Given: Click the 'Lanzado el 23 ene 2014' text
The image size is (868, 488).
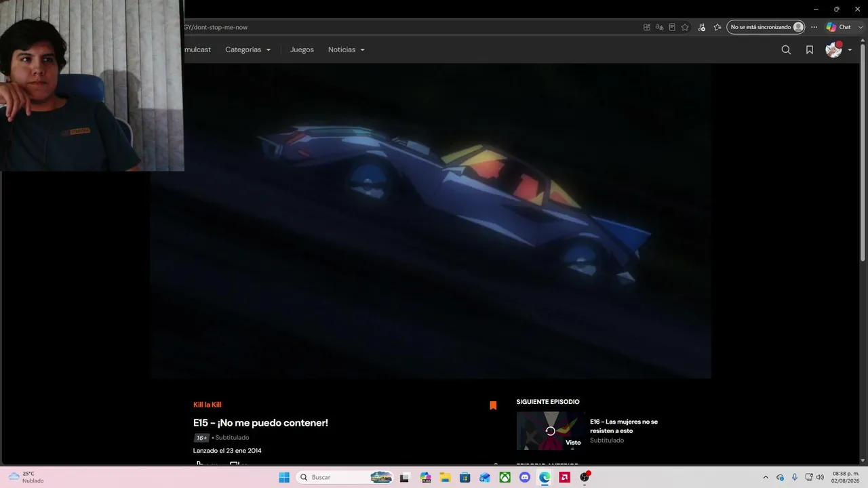Looking at the screenshot, I should 227,451.
